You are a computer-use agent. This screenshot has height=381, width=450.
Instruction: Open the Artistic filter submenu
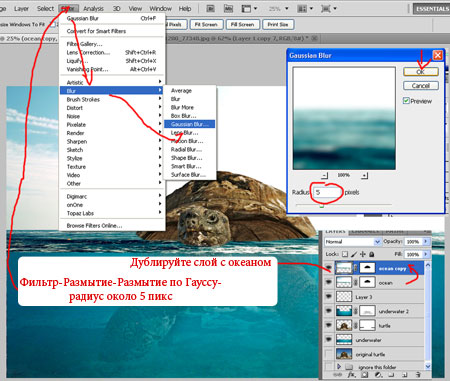(112, 82)
